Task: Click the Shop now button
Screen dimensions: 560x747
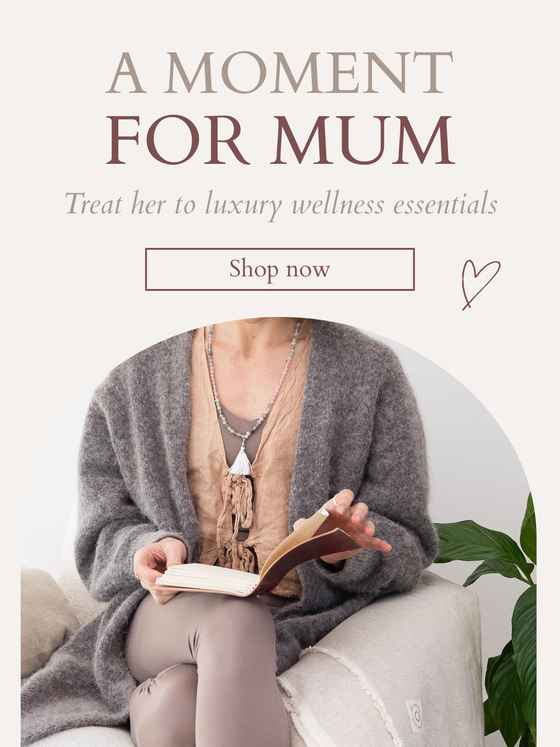Action: click(x=280, y=269)
